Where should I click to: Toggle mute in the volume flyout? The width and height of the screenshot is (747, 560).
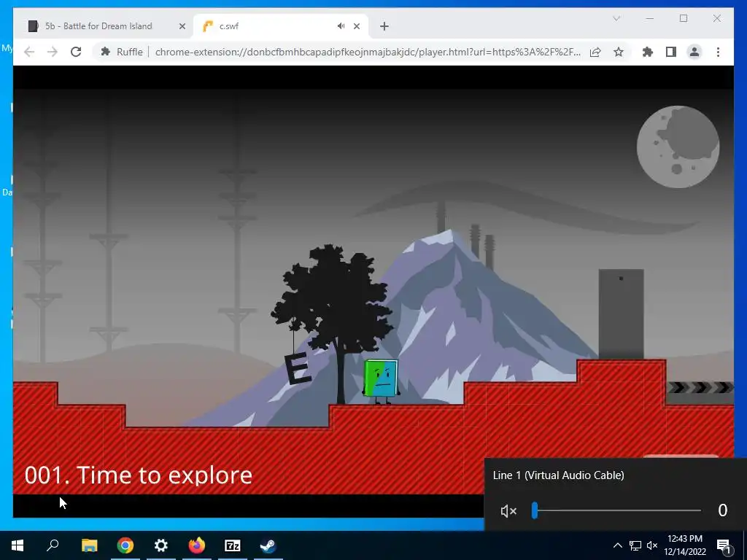tap(508, 511)
